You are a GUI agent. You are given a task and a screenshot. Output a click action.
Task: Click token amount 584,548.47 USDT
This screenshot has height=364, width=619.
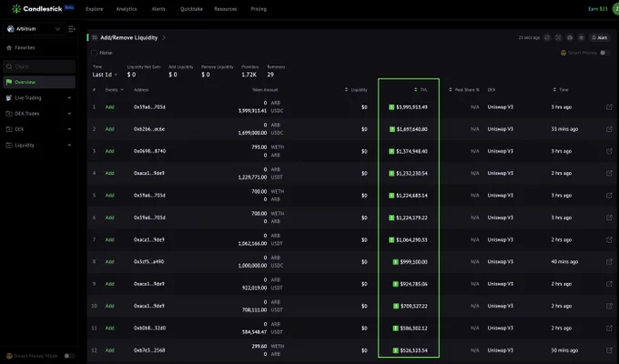pos(262,332)
